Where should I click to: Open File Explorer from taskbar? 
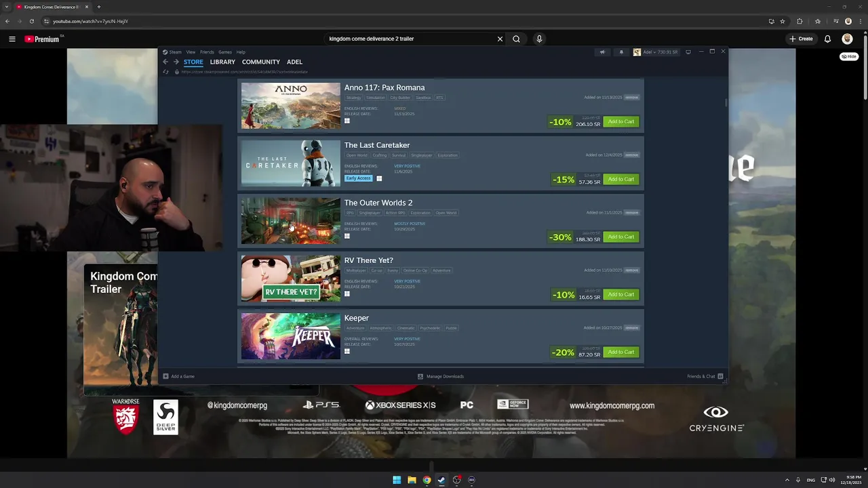pyautogui.click(x=412, y=480)
